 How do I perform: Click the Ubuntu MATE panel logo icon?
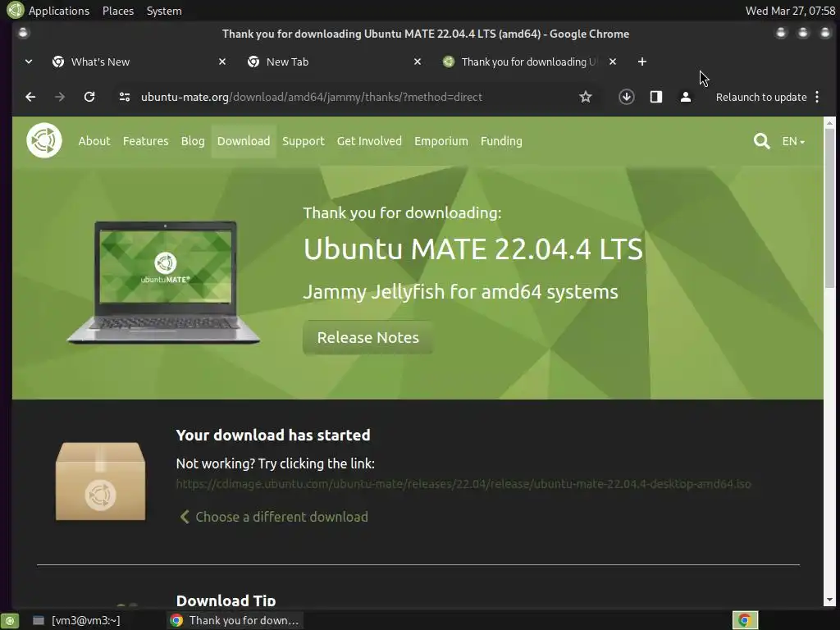point(15,10)
